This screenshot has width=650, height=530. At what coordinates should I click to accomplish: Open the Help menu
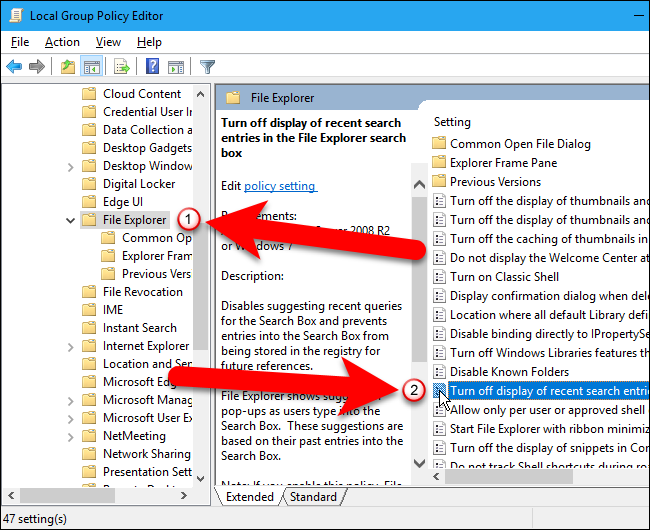[x=149, y=42]
